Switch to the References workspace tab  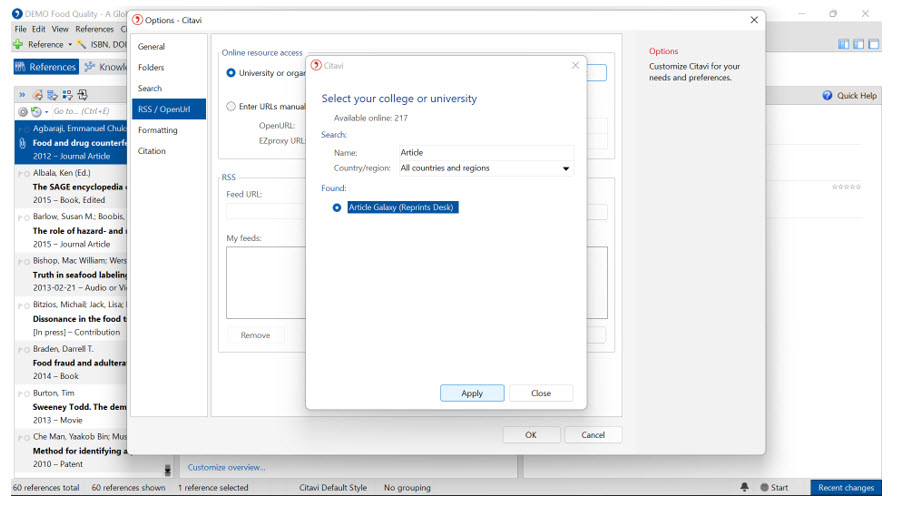(46, 67)
